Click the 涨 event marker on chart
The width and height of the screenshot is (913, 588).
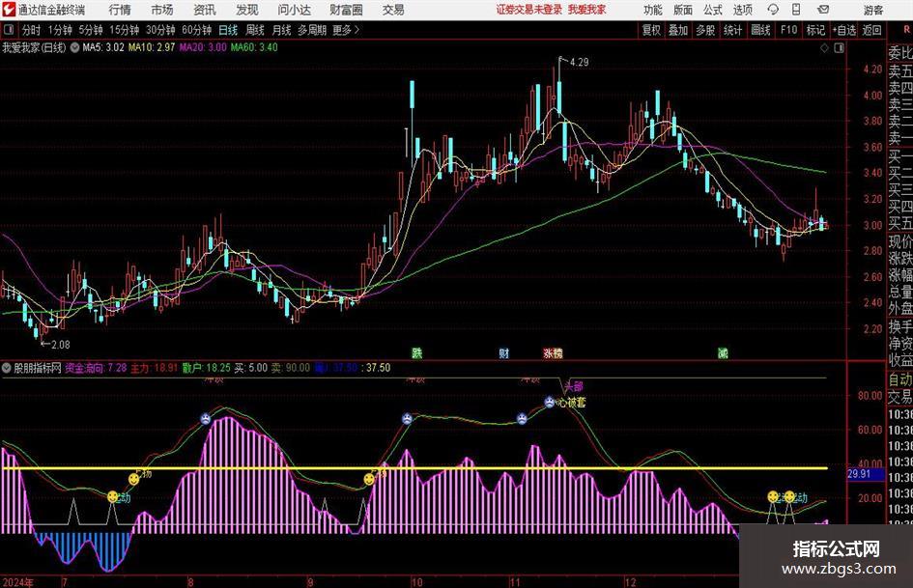[549, 352]
